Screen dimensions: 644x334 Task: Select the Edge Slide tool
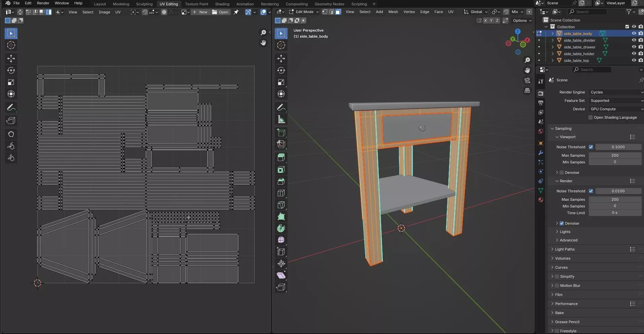point(281,252)
